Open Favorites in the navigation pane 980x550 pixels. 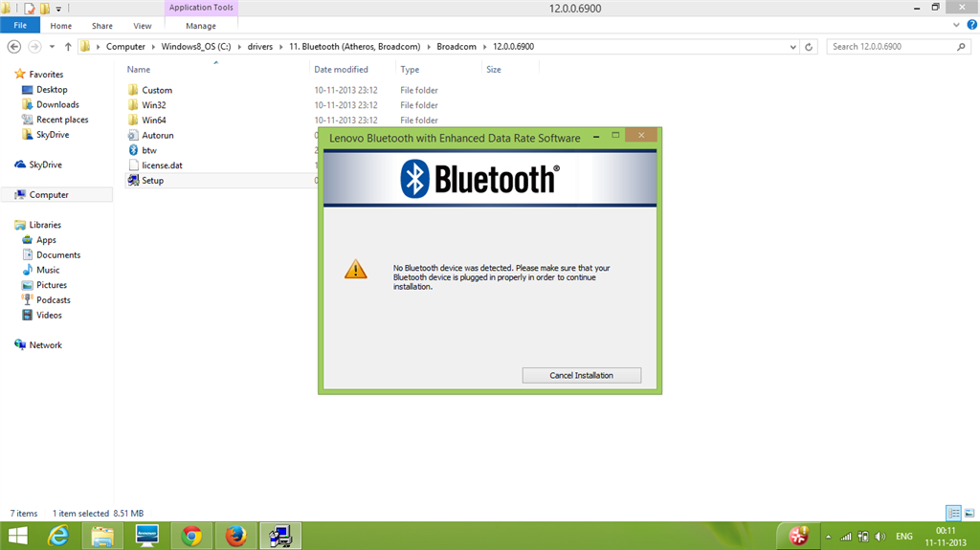(x=46, y=74)
